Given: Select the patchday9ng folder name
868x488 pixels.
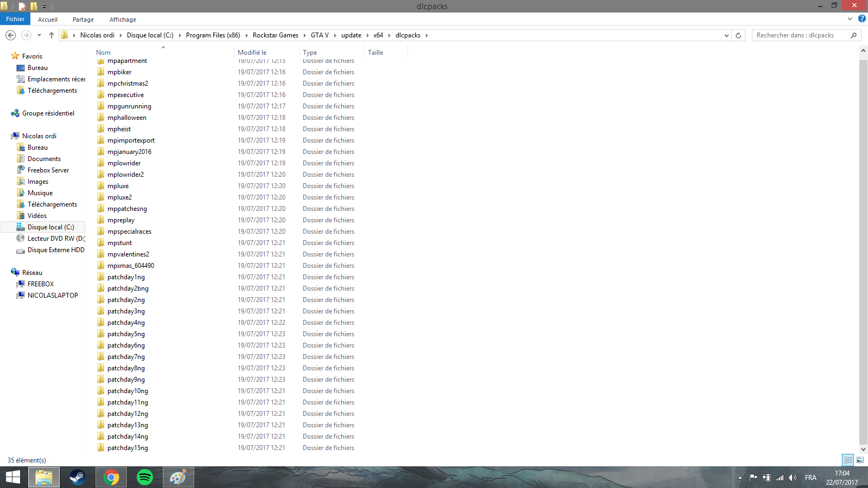Looking at the screenshot, I should (x=126, y=380).
